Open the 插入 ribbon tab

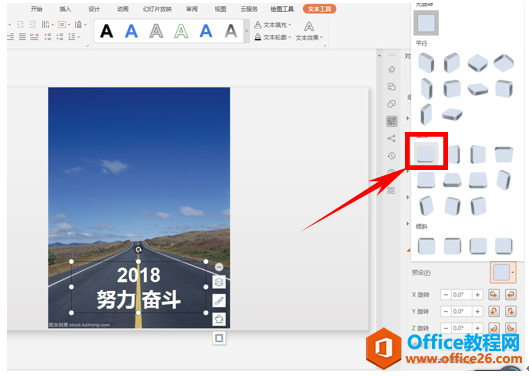65,9
